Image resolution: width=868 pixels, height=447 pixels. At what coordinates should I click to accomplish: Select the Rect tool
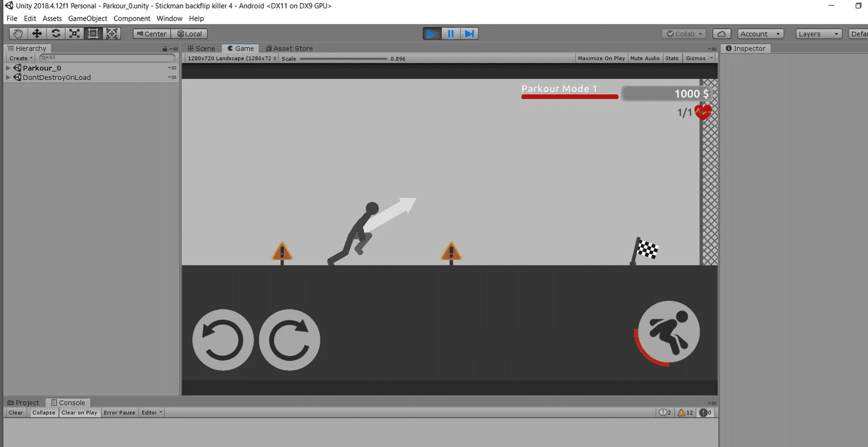pyautogui.click(x=93, y=33)
